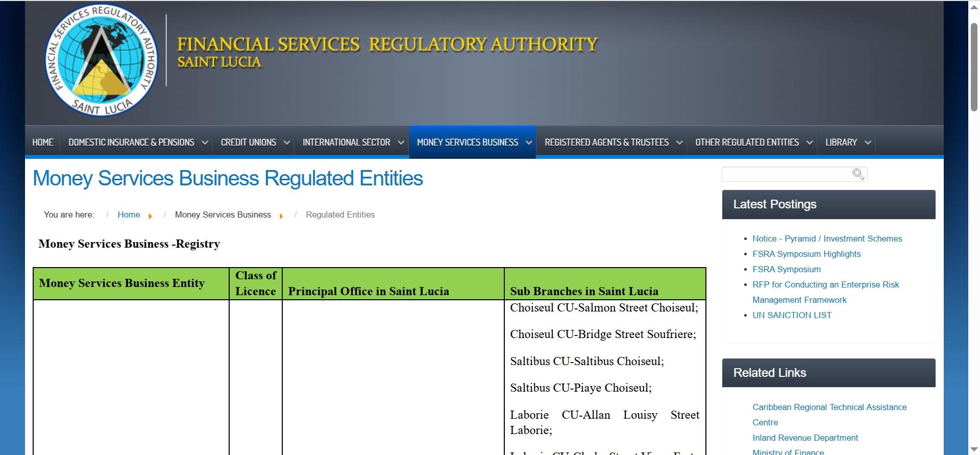Open FSRA Symposium Highlights posting
980x455 pixels.
[806, 254]
